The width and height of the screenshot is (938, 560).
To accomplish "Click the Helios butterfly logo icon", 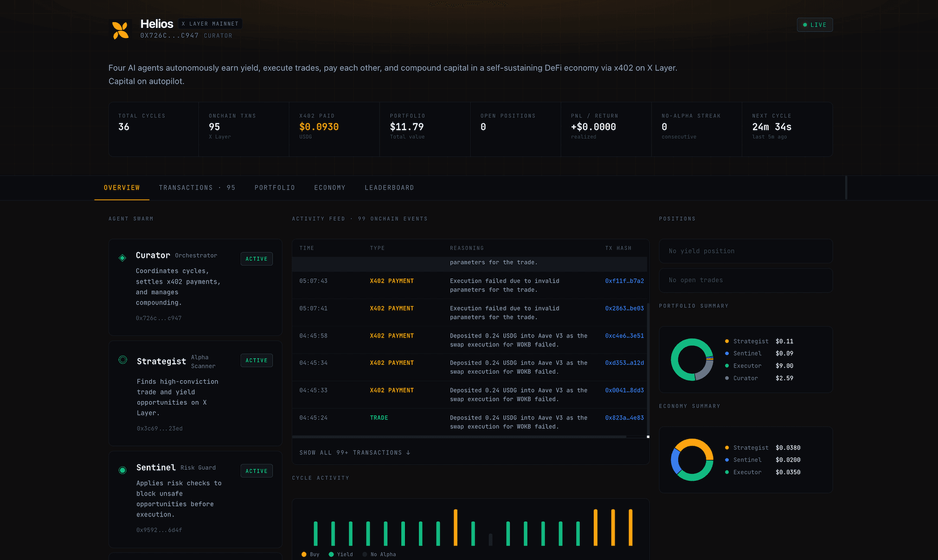I will pos(121,31).
